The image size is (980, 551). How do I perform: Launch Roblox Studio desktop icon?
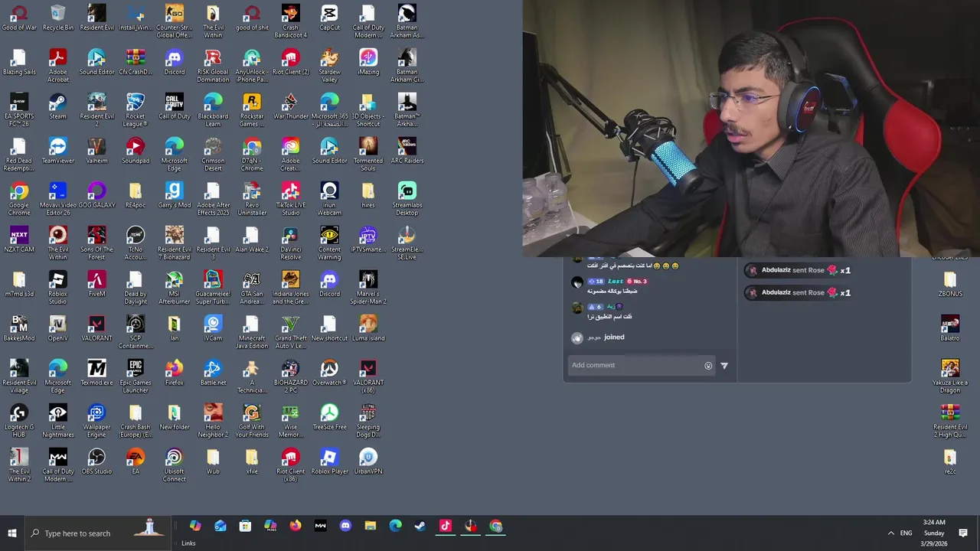pyautogui.click(x=58, y=288)
